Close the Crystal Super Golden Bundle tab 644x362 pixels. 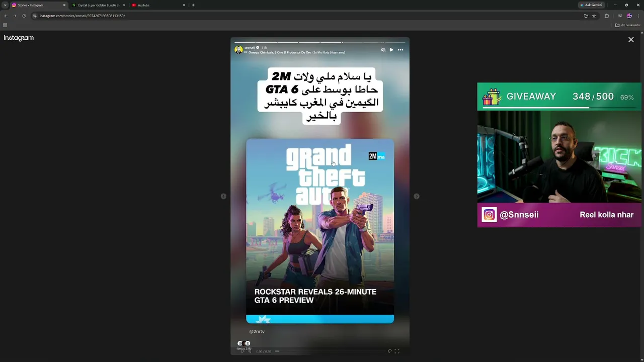tap(124, 5)
